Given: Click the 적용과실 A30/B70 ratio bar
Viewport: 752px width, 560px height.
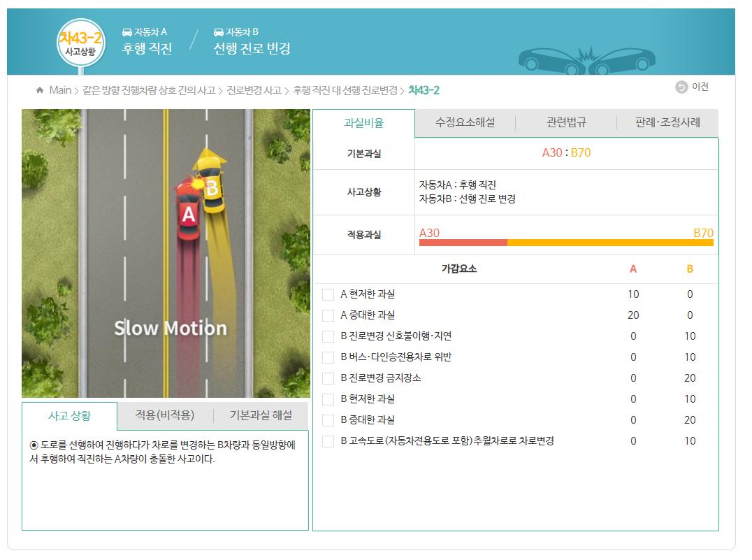Looking at the screenshot, I should (565, 243).
